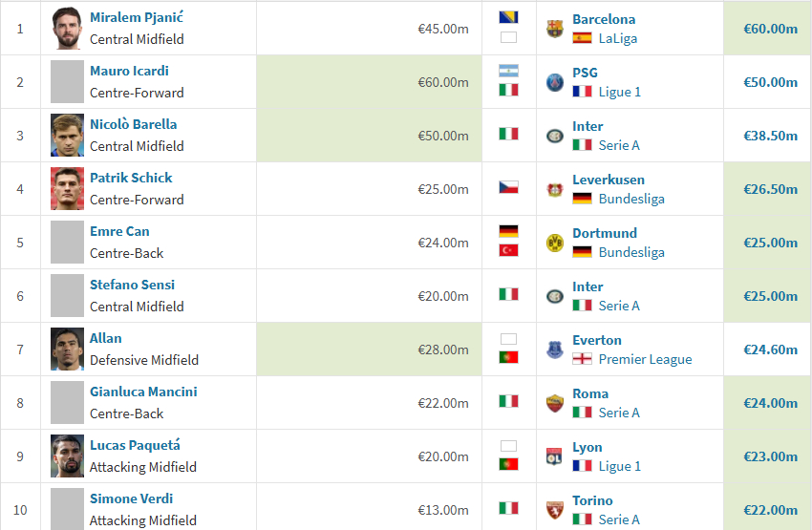The width and height of the screenshot is (812, 530).
Task: Click the Everton club crest icon
Action: [555, 350]
